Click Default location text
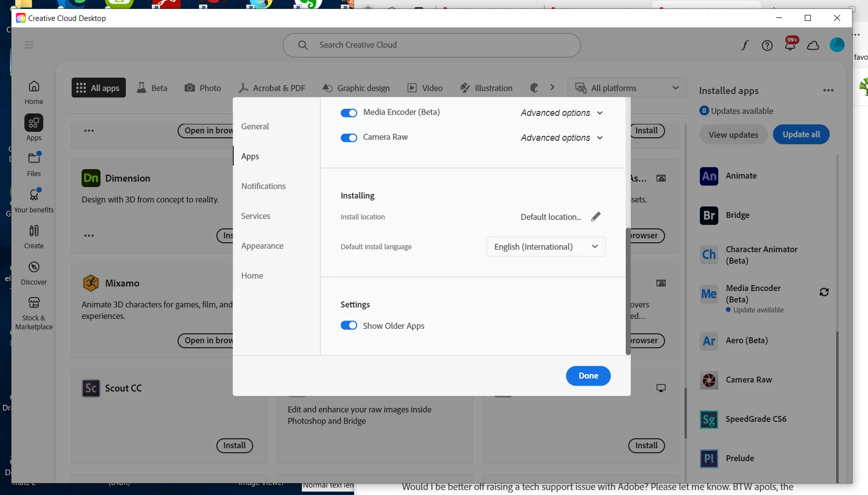The width and height of the screenshot is (868, 495). coord(551,217)
